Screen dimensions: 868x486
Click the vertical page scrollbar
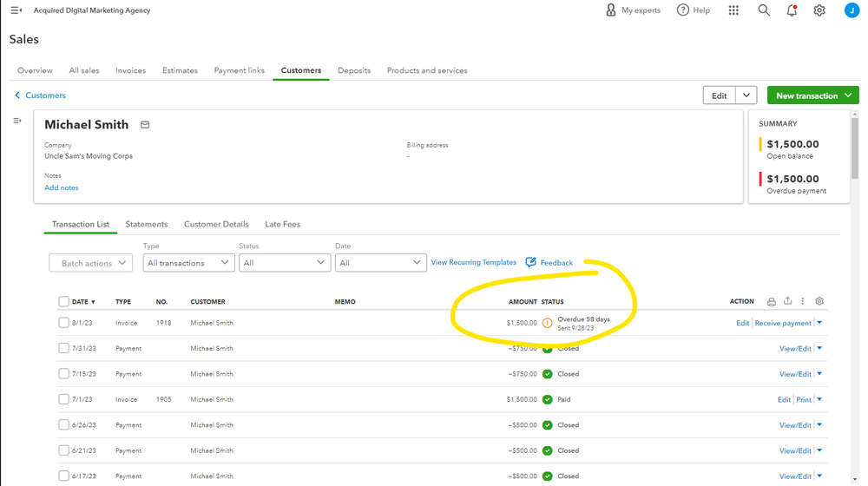(855, 148)
